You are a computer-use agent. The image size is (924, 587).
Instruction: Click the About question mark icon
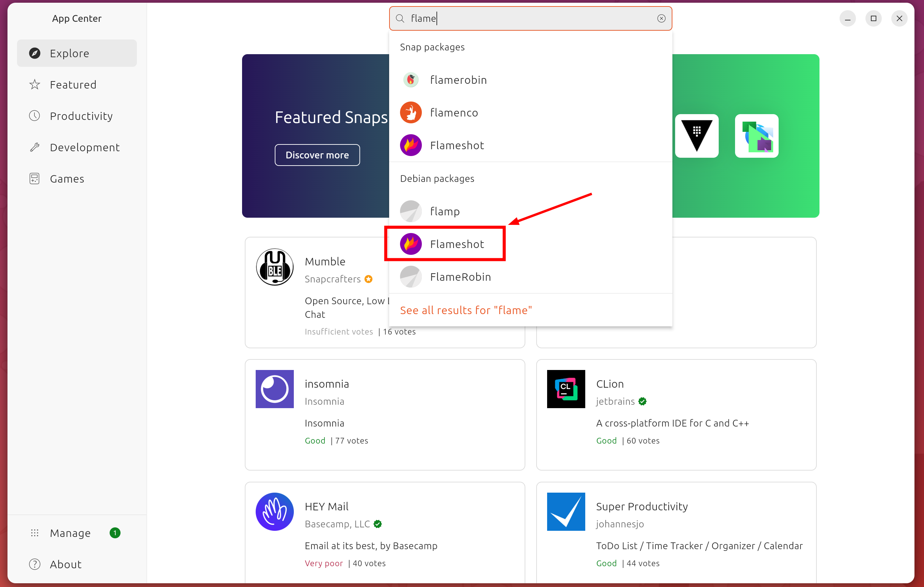34,565
